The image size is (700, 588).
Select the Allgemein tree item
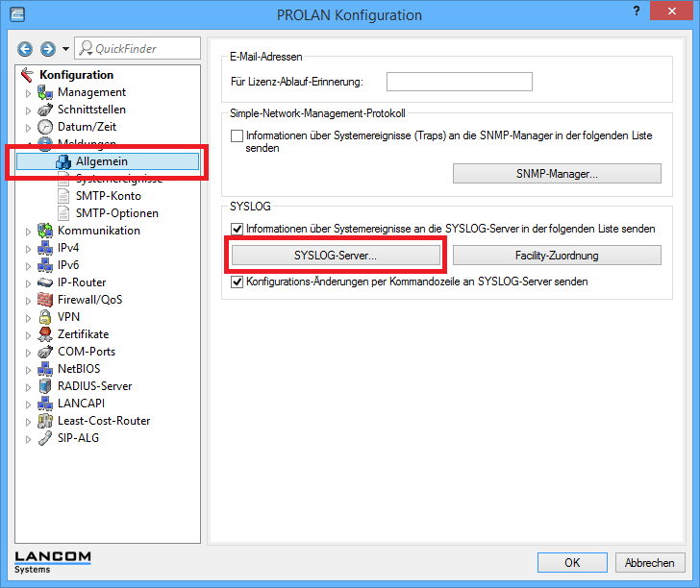coord(108,161)
